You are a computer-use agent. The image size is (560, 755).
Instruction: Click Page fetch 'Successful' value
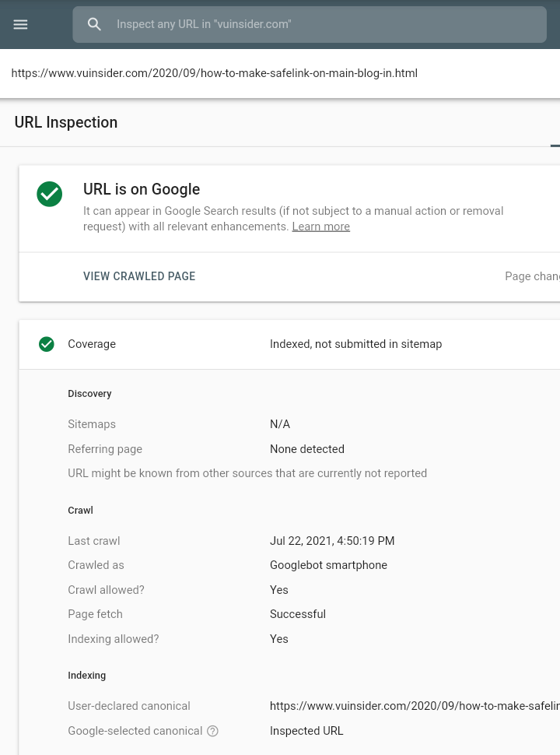coord(298,614)
